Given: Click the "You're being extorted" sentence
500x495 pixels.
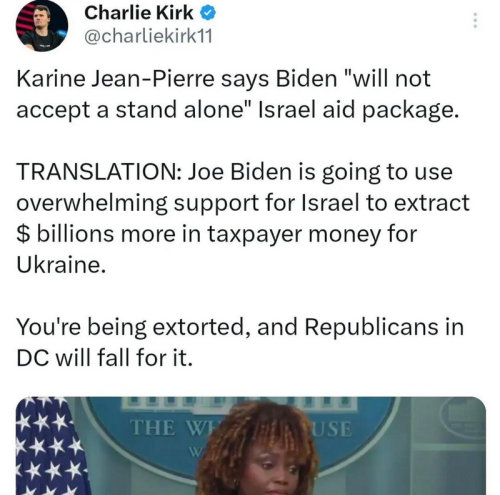Looking at the screenshot, I should point(134,327).
